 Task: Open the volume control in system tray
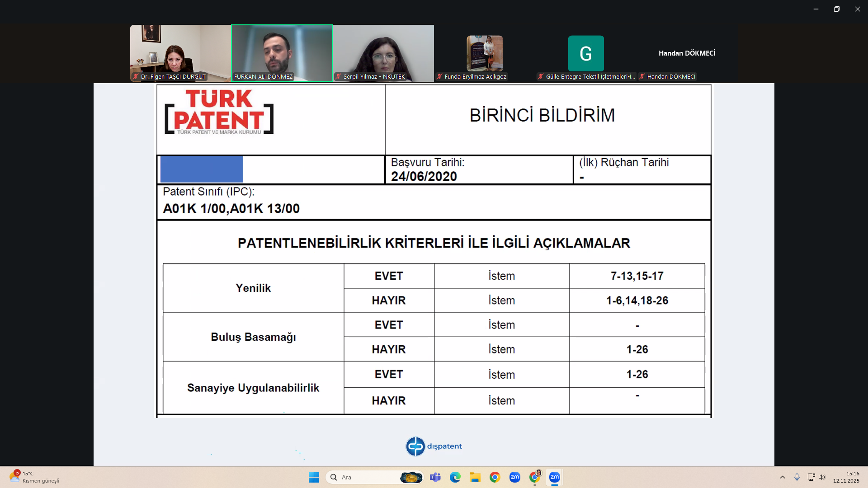tap(822, 477)
